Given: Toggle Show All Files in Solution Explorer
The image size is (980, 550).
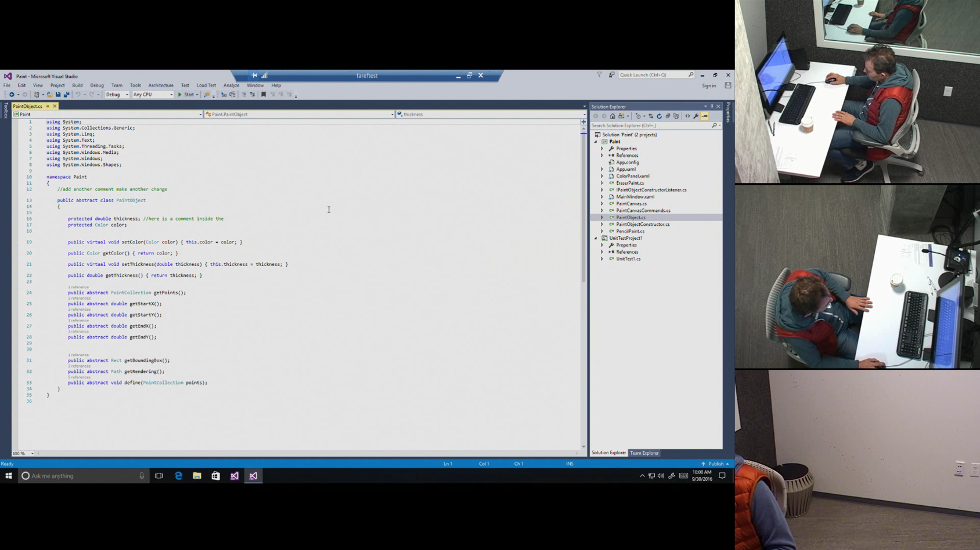Looking at the screenshot, I should tap(676, 116).
